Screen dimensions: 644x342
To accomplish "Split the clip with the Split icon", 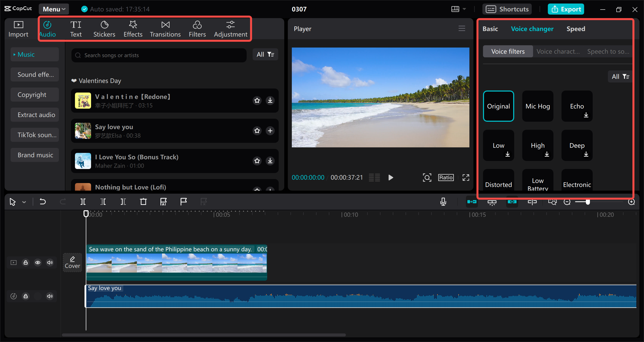I will coord(83,201).
